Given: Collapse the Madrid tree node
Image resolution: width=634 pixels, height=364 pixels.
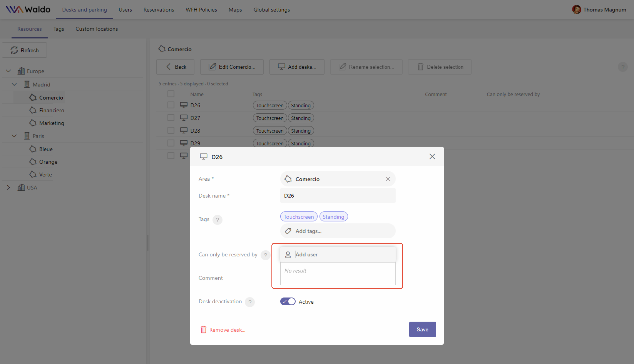Looking at the screenshot, I should pos(14,84).
